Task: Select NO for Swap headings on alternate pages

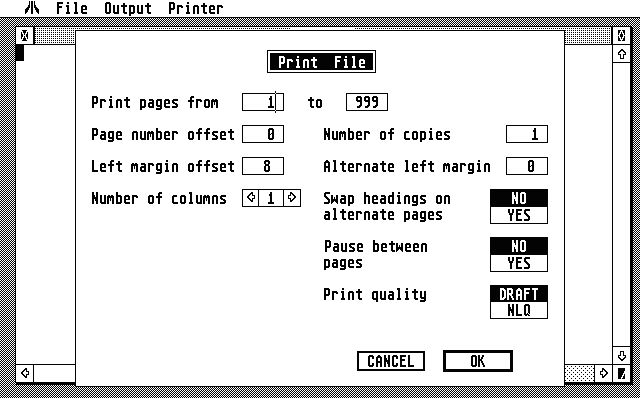Action: [x=519, y=198]
